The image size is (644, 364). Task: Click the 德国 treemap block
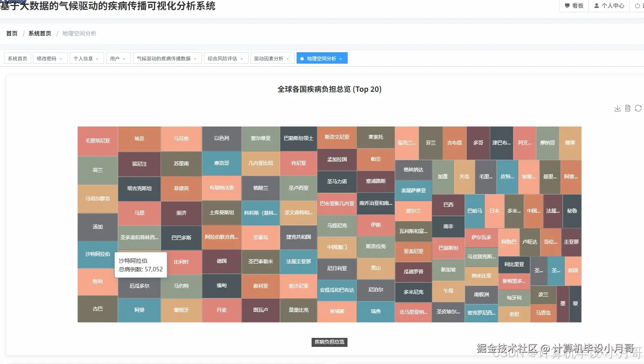tap(222, 261)
